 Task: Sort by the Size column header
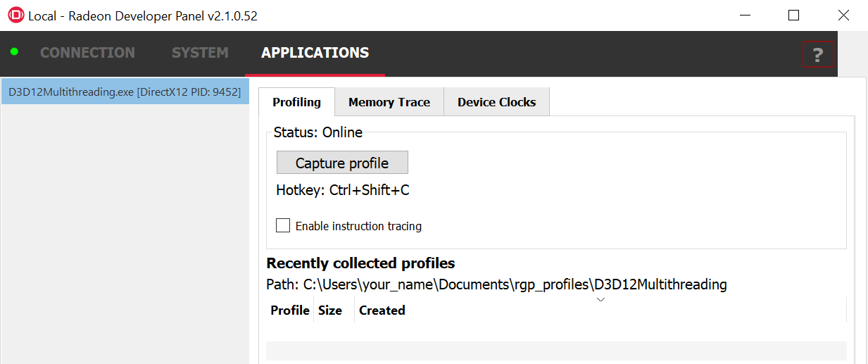point(330,310)
